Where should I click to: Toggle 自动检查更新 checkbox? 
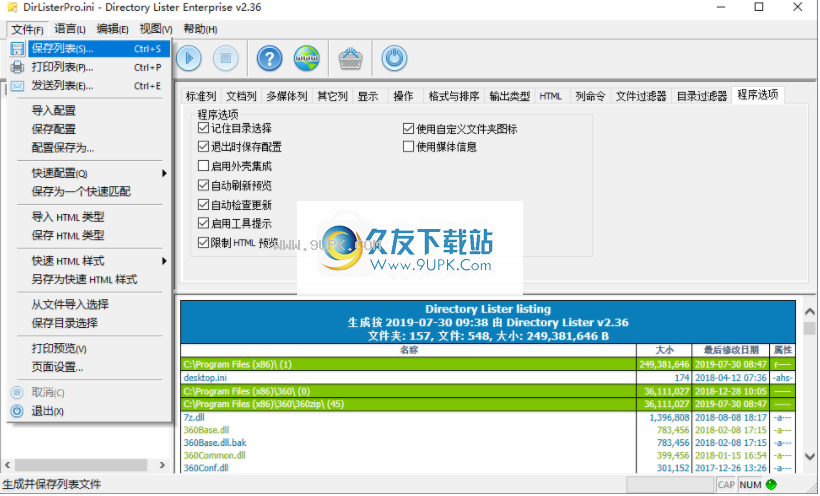[x=203, y=204]
